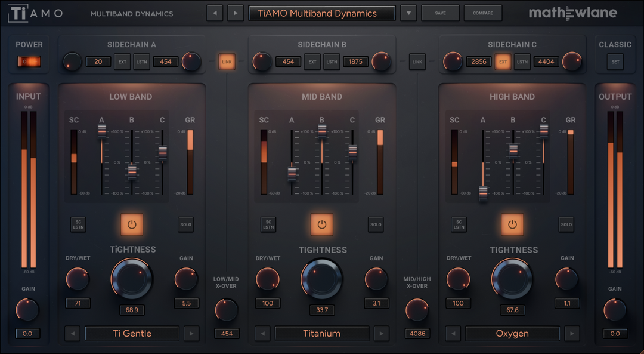Open TiAMO Multiband Dynamics preset name field
The image size is (644, 354).
[321, 13]
